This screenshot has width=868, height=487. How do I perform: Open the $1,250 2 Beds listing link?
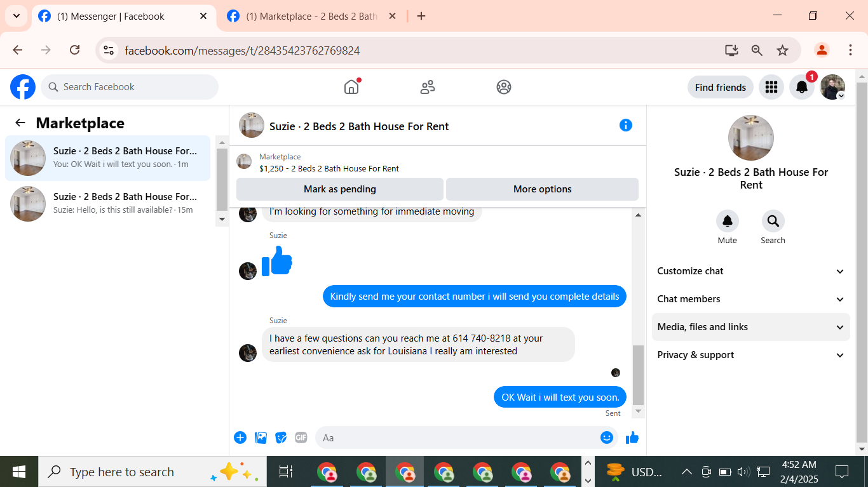click(x=329, y=169)
